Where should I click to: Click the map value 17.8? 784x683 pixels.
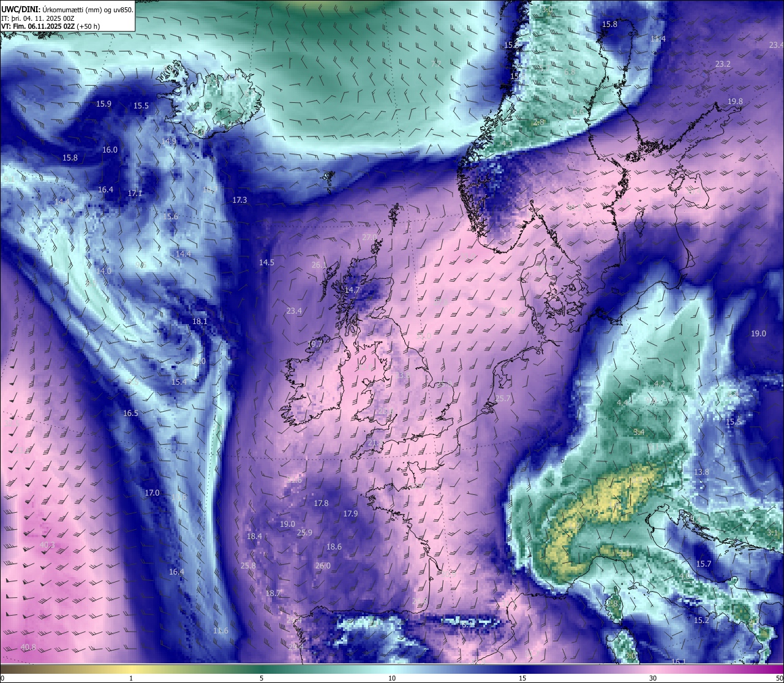click(321, 503)
